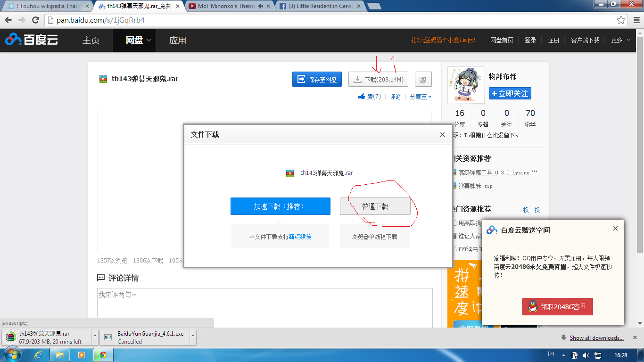644x362 pixels.
Task: Click the 断点续传 link in the dialog
Action: 300,237
